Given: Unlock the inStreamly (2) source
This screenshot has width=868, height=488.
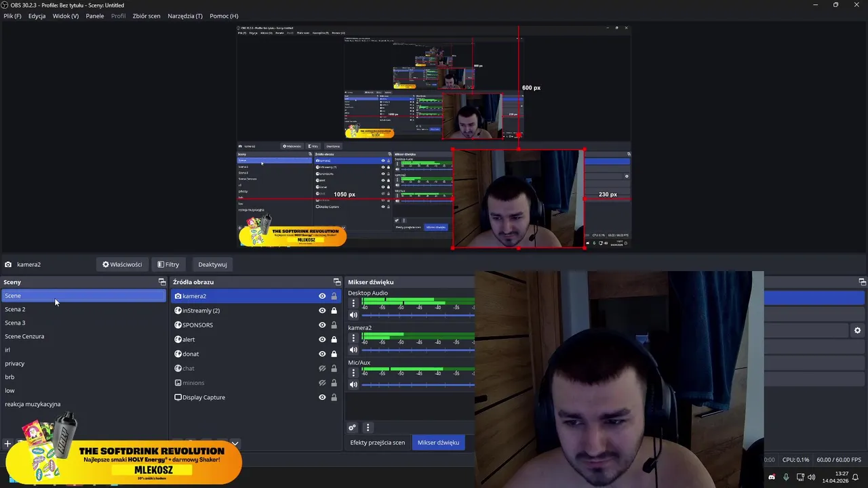Looking at the screenshot, I should [334, 310].
